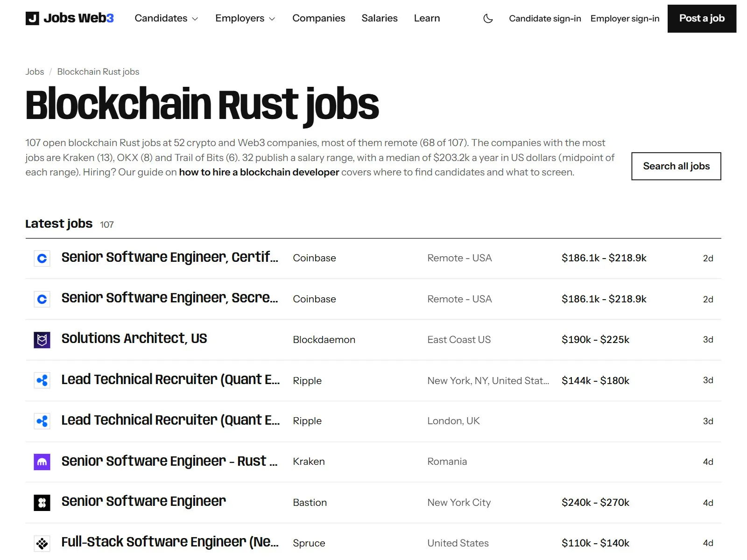Click Candidate sign-in link
This screenshot has height=560, width=747.
(x=545, y=19)
